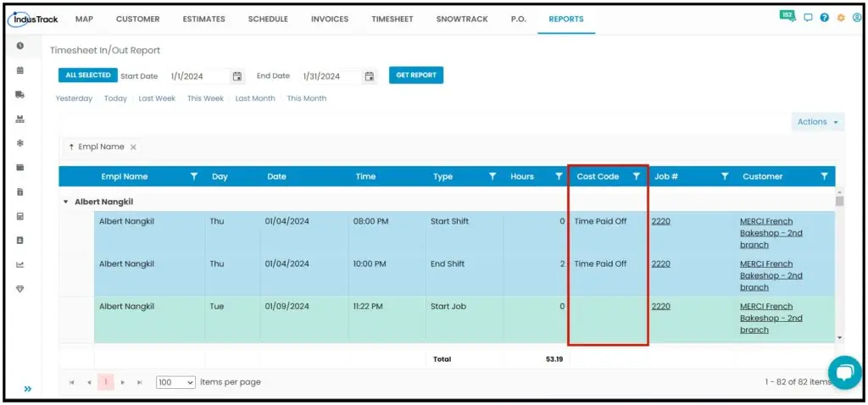Open the line chart icon in the sidebar
The width and height of the screenshot is (868, 405).
tap(20, 265)
